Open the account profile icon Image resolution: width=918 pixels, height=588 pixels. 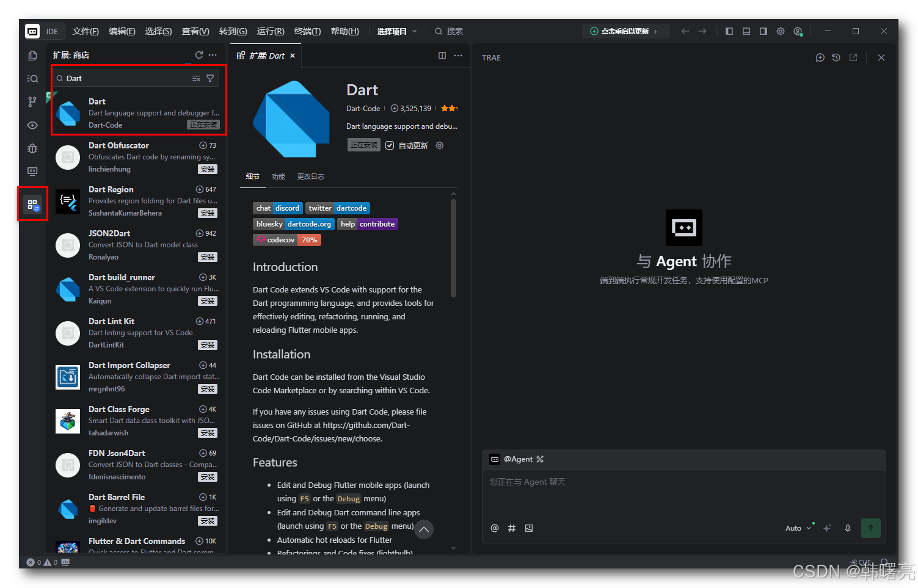click(798, 31)
